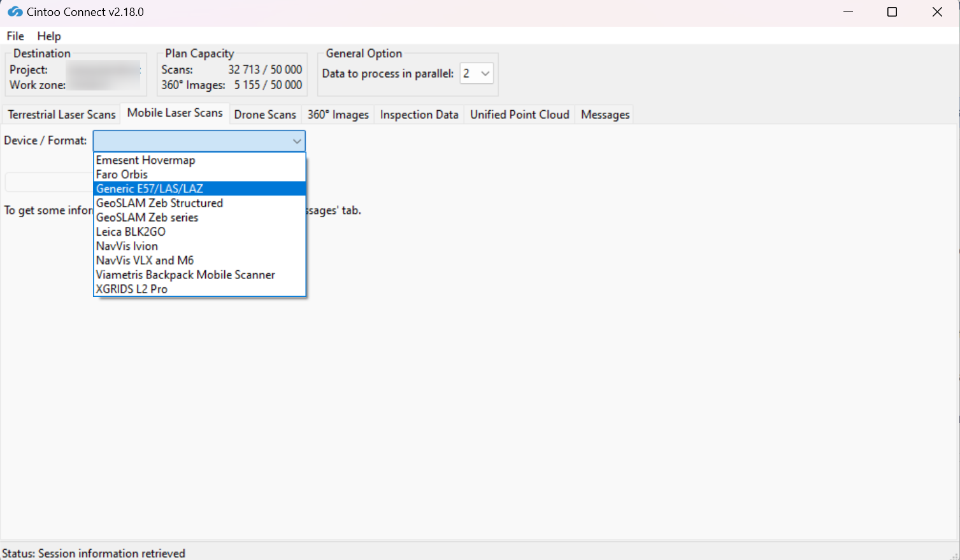The height and width of the screenshot is (560, 960).
Task: Click the 'Project:' label in Destination
Action: pos(29,69)
